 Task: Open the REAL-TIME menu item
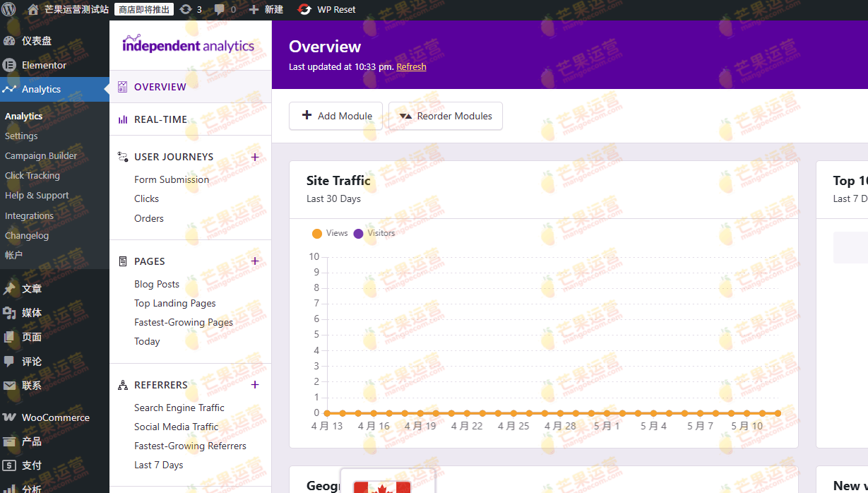191,119
